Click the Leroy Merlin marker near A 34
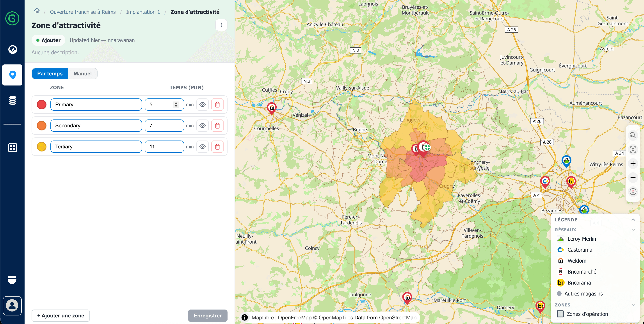644x324 pixels. point(566,161)
